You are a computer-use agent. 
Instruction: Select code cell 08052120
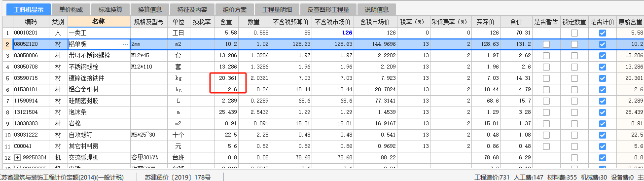pos(31,44)
